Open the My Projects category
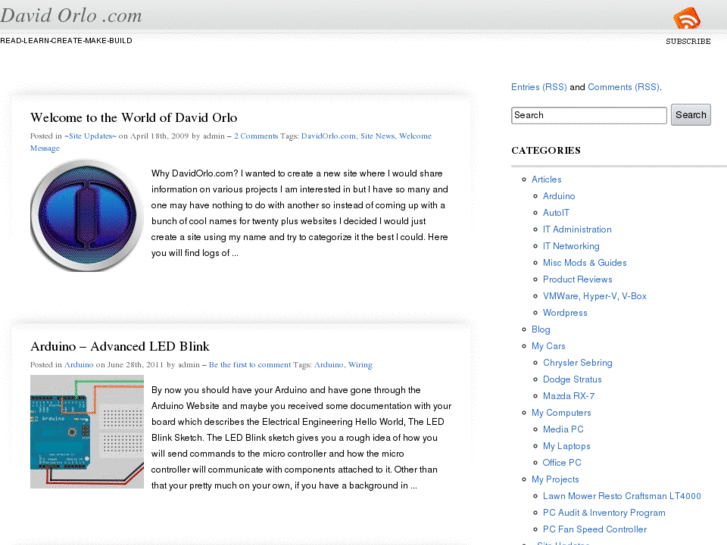Viewport: 727px width, 545px height. pos(555,479)
